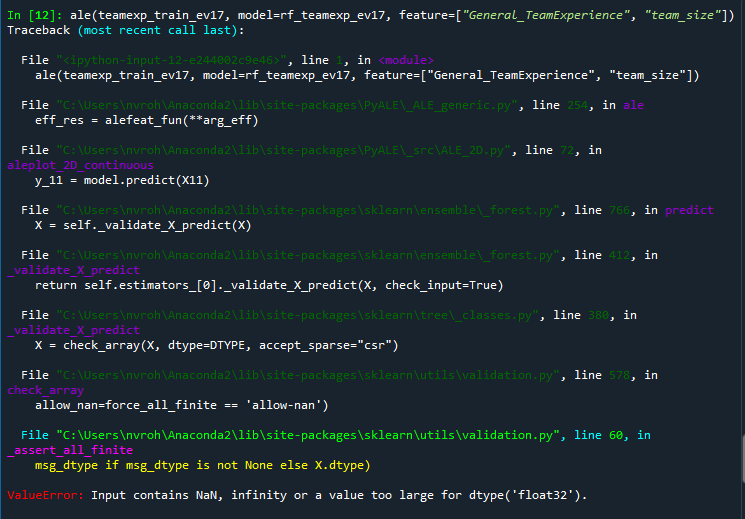Image resolution: width=745 pixels, height=519 pixels.
Task: Click the 'y_11 = model.predict(X11)' code line
Action: 122,180
